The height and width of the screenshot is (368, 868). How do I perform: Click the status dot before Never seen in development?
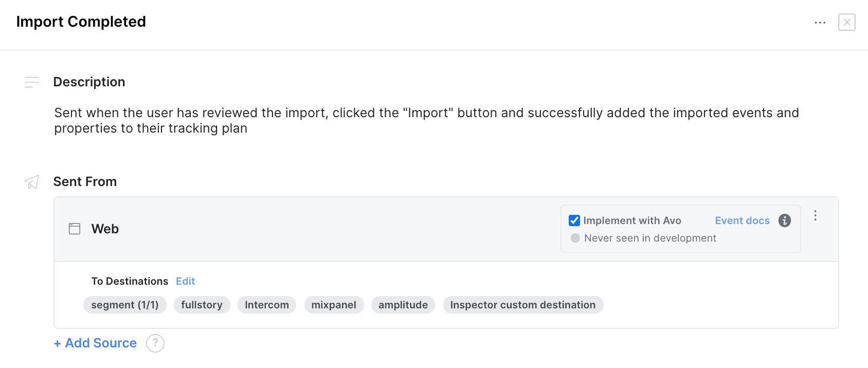pos(574,238)
